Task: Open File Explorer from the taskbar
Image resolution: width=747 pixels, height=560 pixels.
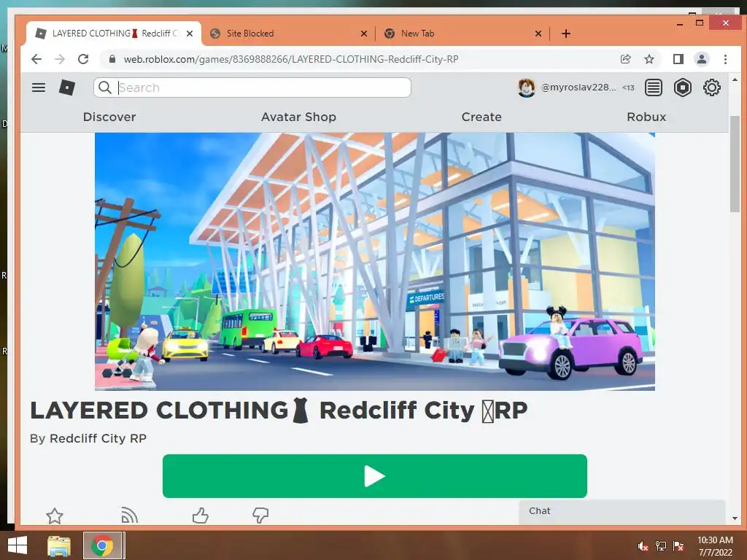Action: pyautogui.click(x=59, y=545)
